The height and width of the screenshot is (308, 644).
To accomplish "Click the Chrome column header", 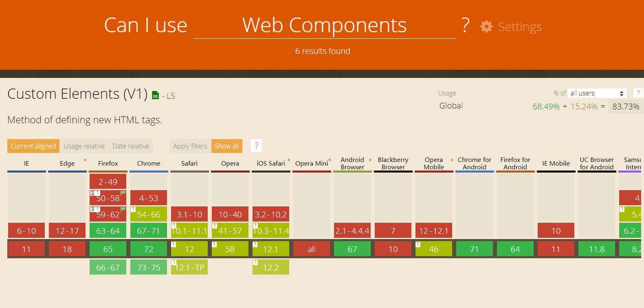I will click(149, 163).
